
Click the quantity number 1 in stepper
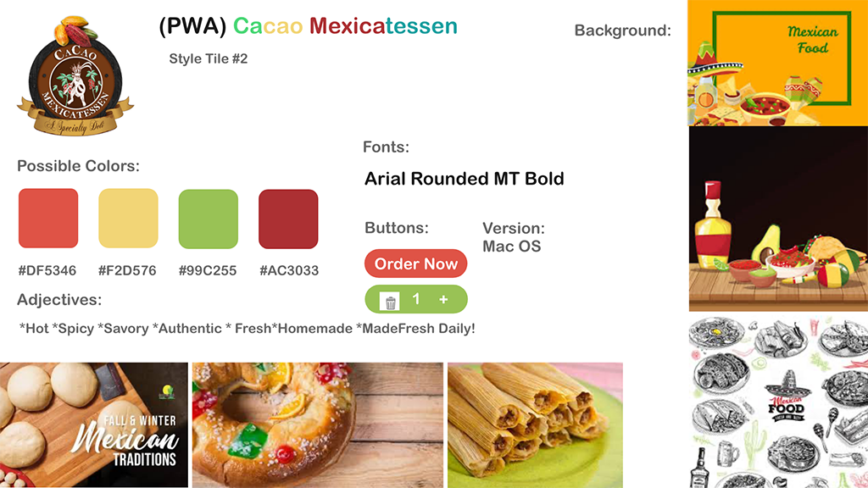click(415, 299)
